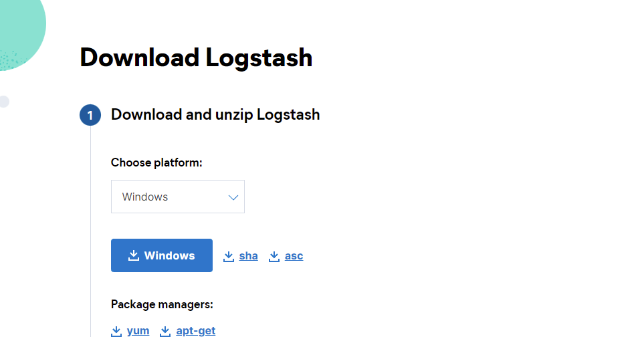Screen dimensions: 644x337
Task: Click the Download and unzip Logstash heading
Action: 215,114
